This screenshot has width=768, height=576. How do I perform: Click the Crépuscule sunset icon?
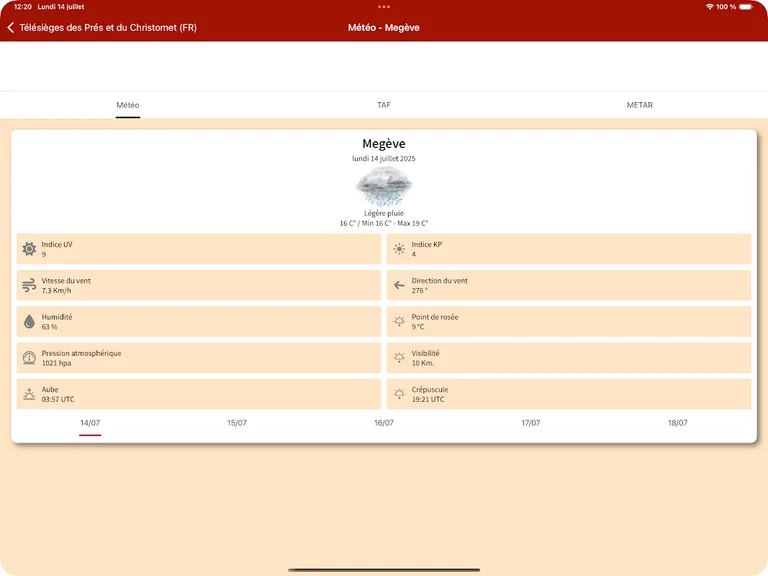click(x=399, y=394)
